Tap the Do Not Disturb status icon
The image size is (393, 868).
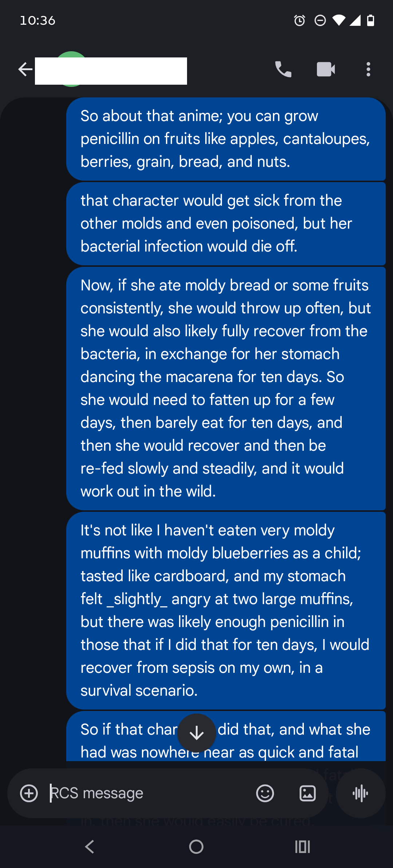click(320, 20)
